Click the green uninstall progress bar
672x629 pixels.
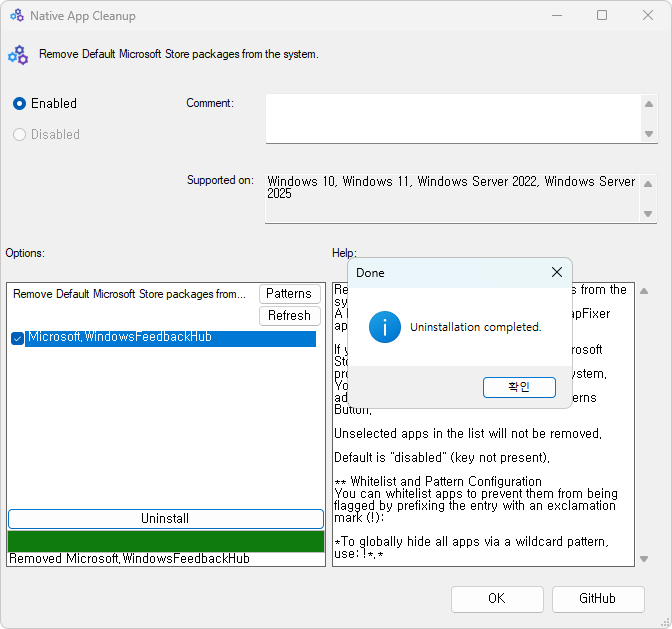pyautogui.click(x=166, y=542)
